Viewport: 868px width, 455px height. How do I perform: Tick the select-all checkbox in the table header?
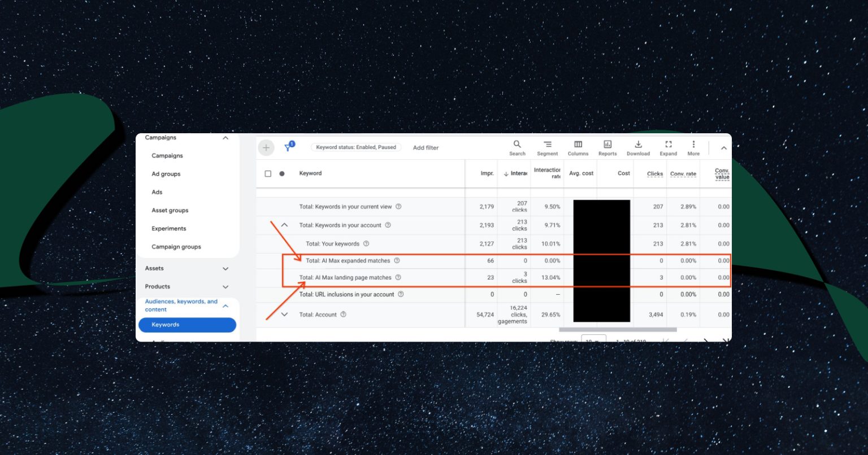point(268,174)
